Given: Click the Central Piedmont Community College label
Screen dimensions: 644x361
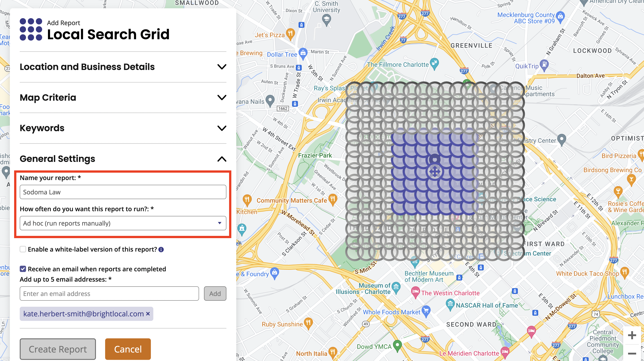Looking at the screenshot, I should tap(603, 341).
